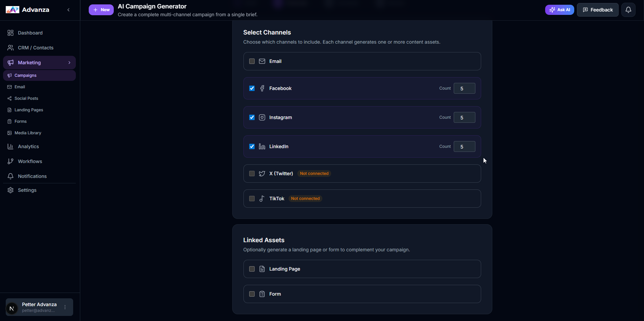Click the Analytics sidebar icon
This screenshot has height=321, width=644.
(10, 146)
